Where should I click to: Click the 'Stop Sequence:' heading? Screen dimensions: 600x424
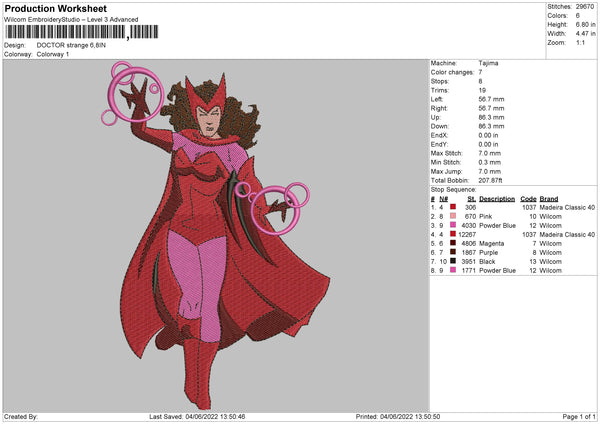pos(453,189)
